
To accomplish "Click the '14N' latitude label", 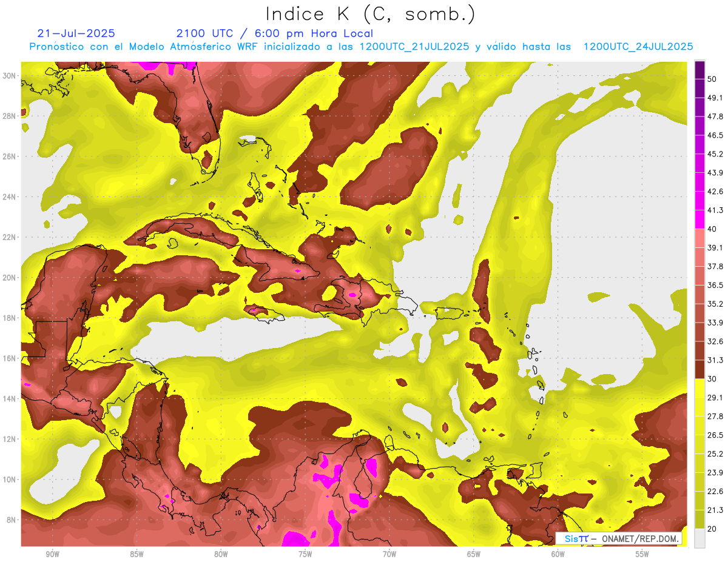I will point(9,398).
